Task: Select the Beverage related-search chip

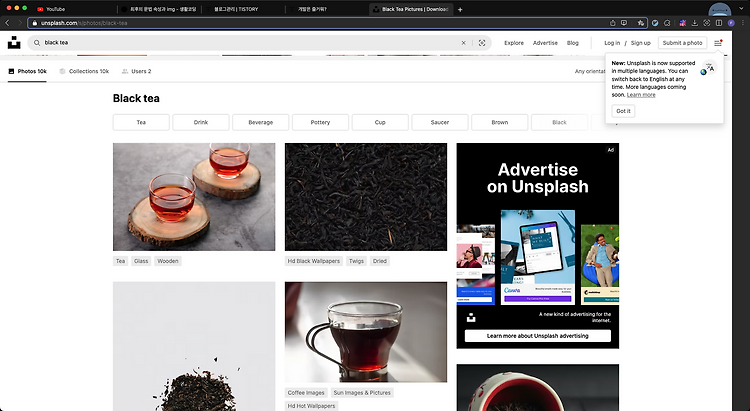Action: click(261, 122)
